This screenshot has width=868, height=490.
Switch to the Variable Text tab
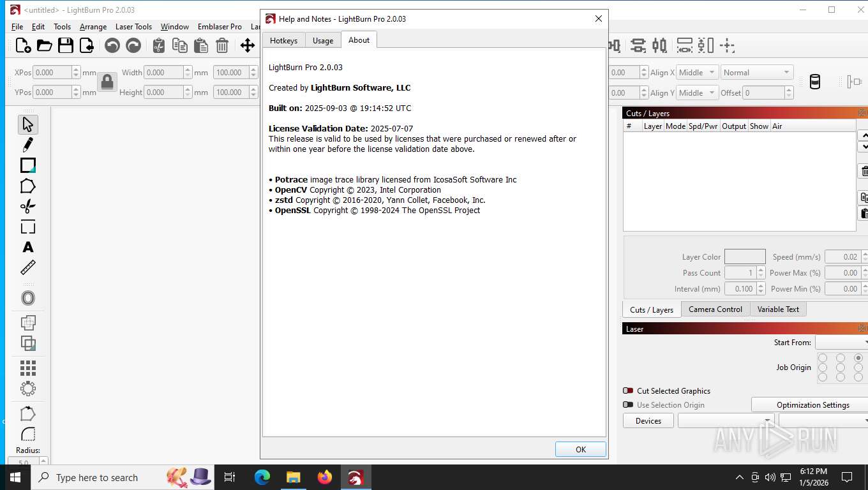click(778, 309)
